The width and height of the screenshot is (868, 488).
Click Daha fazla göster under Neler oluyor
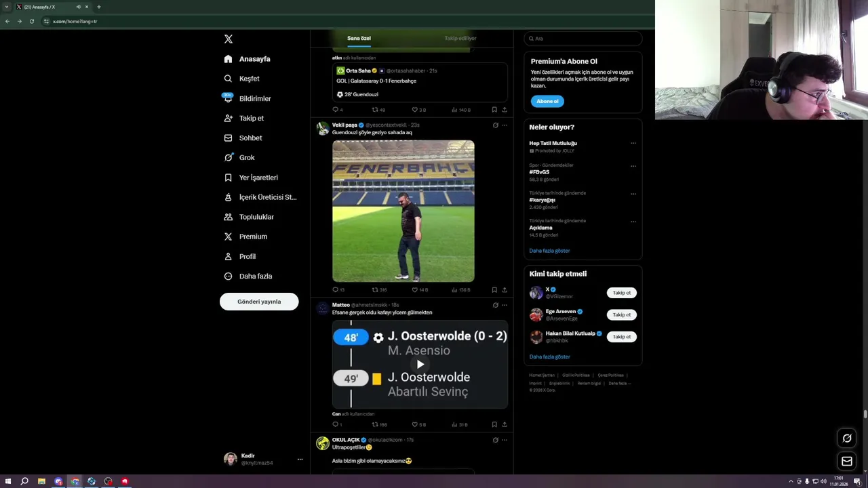(549, 251)
